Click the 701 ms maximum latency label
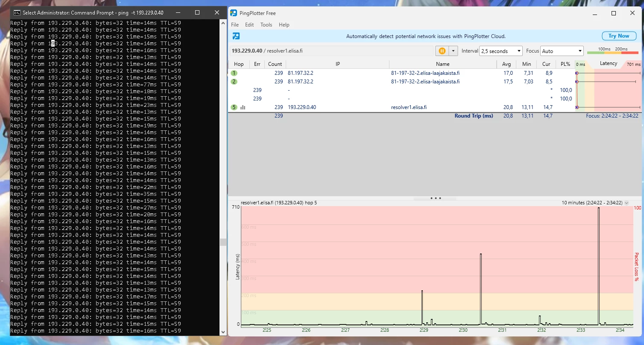Screen dimensions: 644x345 pos(634,65)
